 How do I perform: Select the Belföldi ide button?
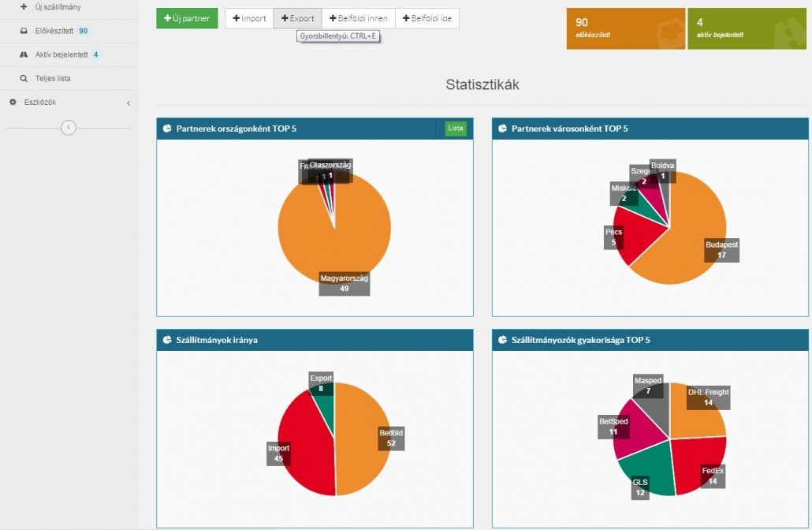tap(426, 18)
